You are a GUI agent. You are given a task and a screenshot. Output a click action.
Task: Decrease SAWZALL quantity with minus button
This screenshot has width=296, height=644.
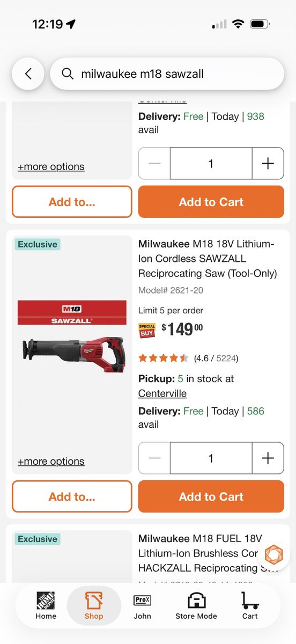click(x=154, y=458)
